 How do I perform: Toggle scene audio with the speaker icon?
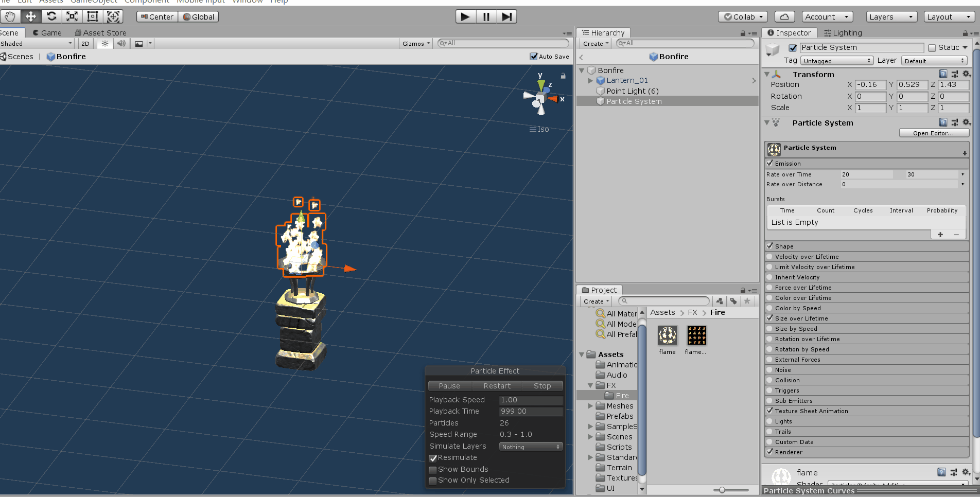click(x=121, y=43)
